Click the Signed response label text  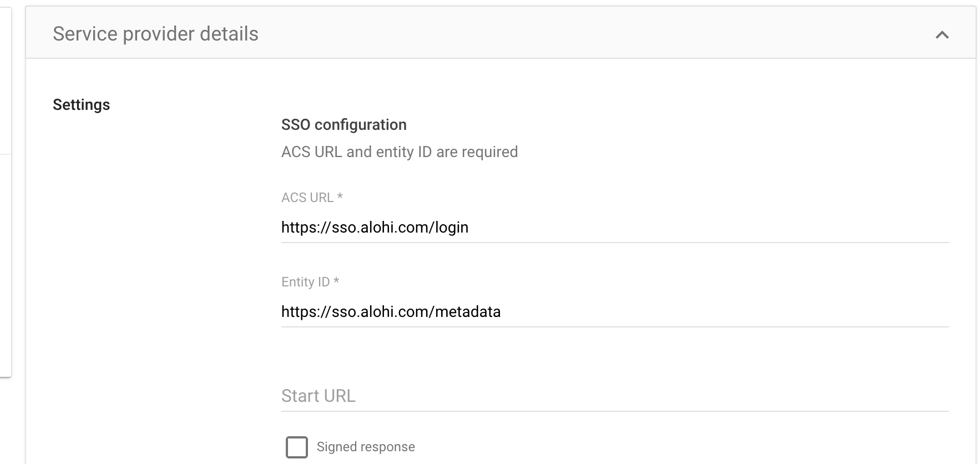pos(366,447)
